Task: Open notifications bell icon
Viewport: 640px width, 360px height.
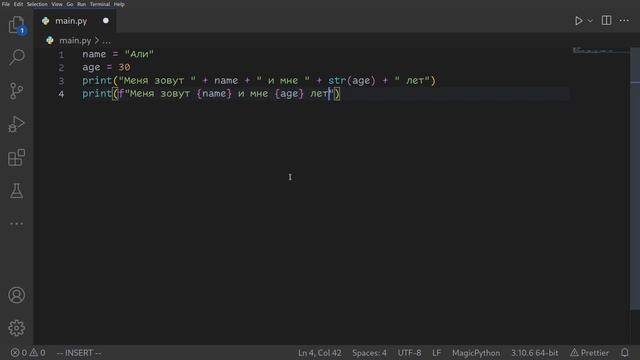Action: coord(624,353)
